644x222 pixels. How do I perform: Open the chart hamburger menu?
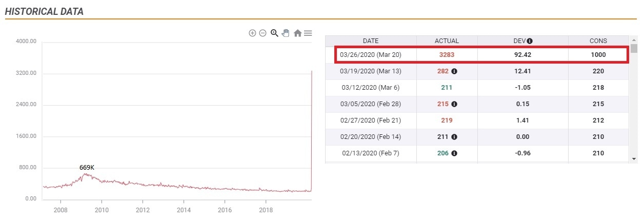point(308,33)
